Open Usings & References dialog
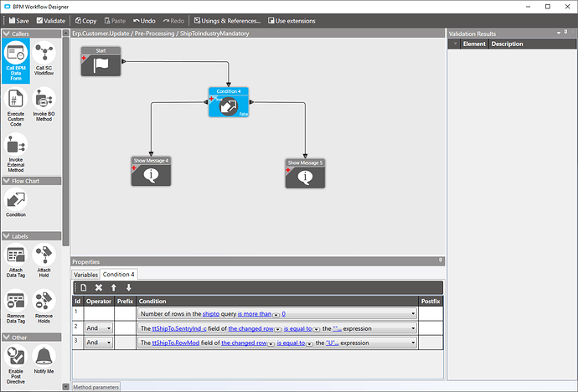The image size is (578, 392). click(227, 21)
